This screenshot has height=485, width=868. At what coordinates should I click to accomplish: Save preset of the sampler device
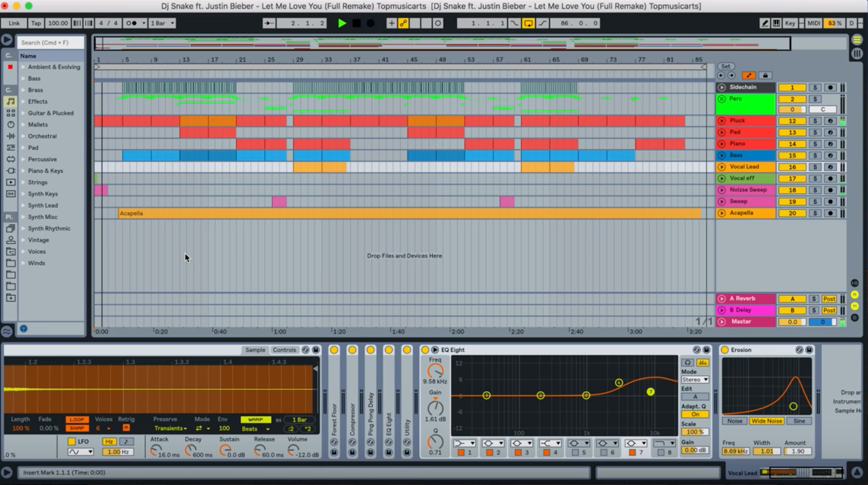coord(316,350)
